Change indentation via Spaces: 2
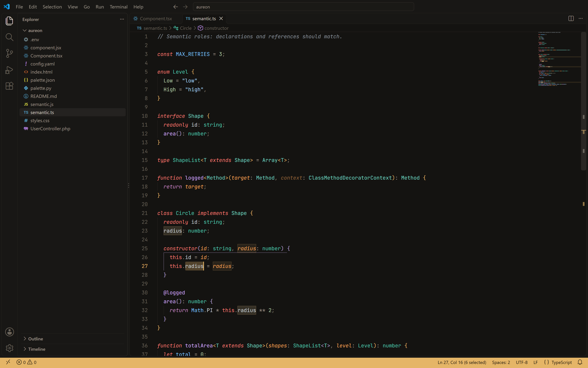 click(x=501, y=362)
